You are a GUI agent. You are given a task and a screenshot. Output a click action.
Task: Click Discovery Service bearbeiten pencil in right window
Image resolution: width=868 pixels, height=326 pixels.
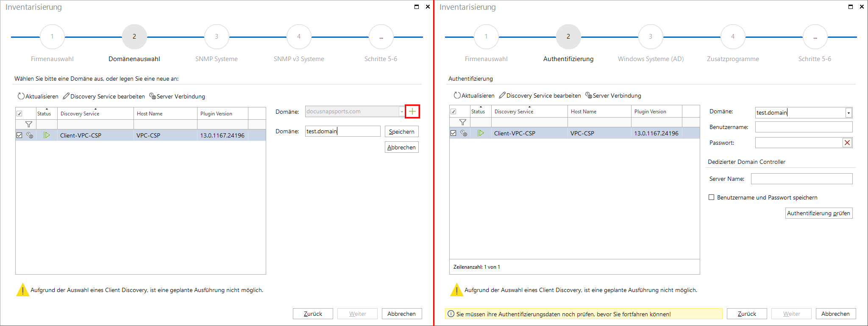(502, 96)
